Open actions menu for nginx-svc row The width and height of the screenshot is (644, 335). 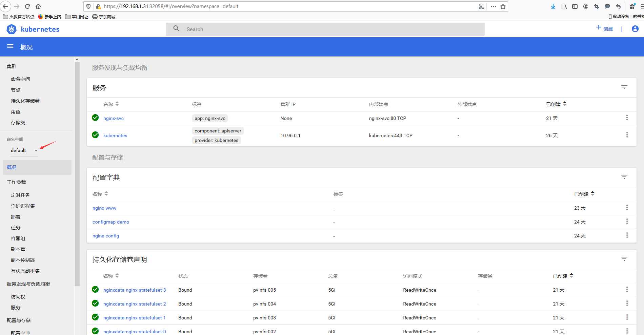pyautogui.click(x=627, y=118)
